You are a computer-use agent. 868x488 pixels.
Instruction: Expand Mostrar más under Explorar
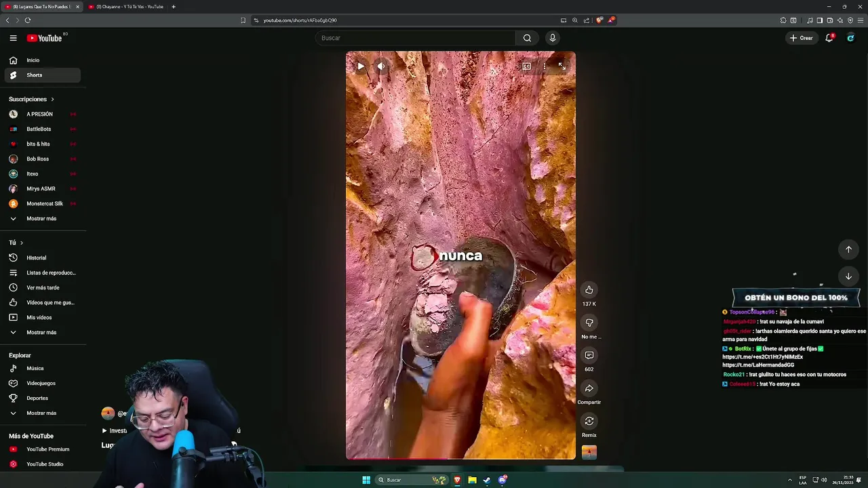41,413
